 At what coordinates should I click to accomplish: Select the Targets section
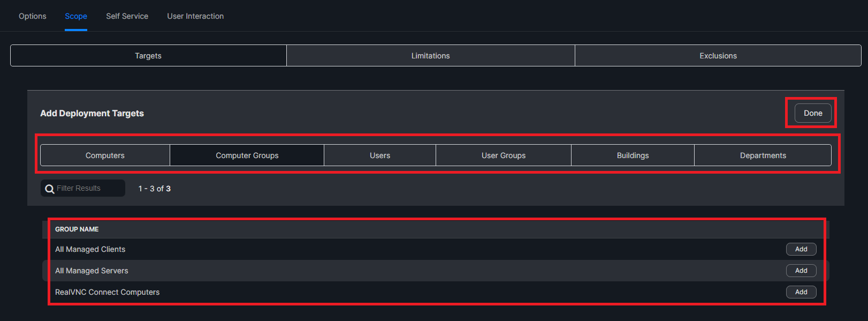coord(148,56)
